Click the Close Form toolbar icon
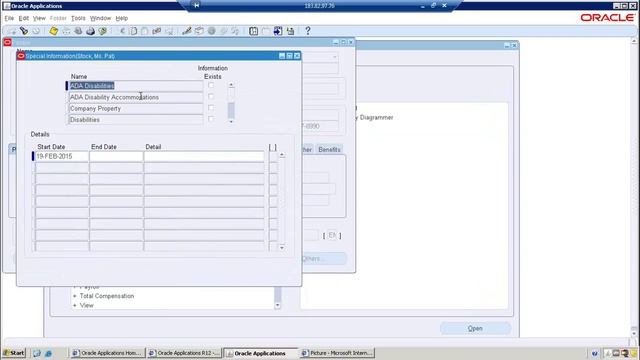Screen dimensions: 640x360 pyautogui.click(x=102, y=31)
